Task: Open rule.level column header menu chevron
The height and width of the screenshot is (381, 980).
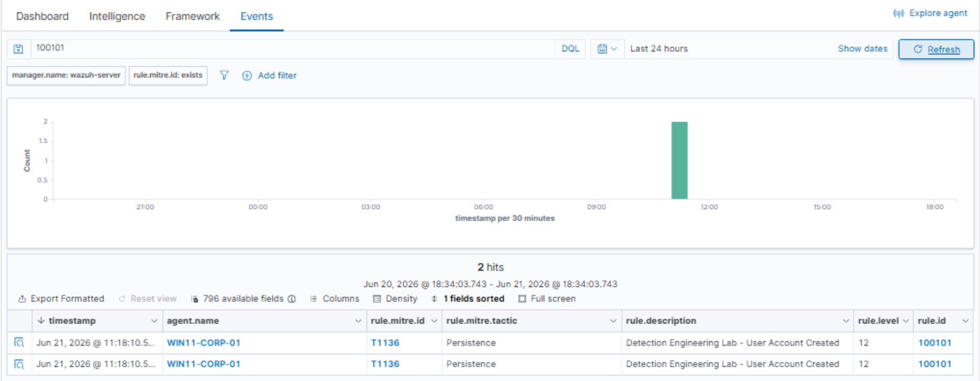Action: tap(906, 321)
